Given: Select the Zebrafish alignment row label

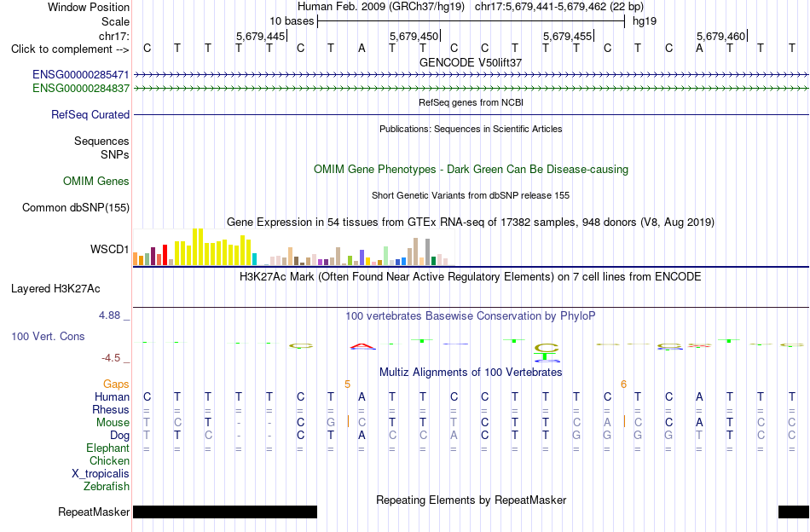Looking at the screenshot, I should (x=107, y=487).
